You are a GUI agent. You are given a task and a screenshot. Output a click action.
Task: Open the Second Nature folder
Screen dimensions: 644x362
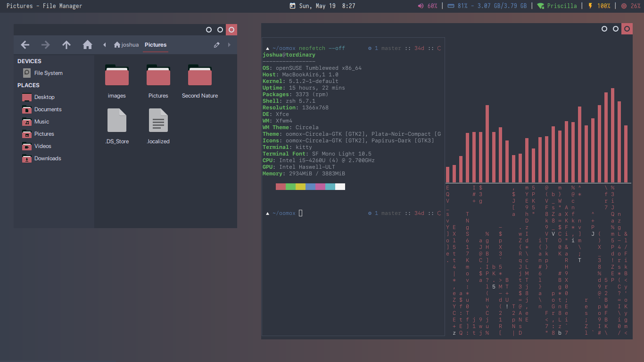point(200,76)
